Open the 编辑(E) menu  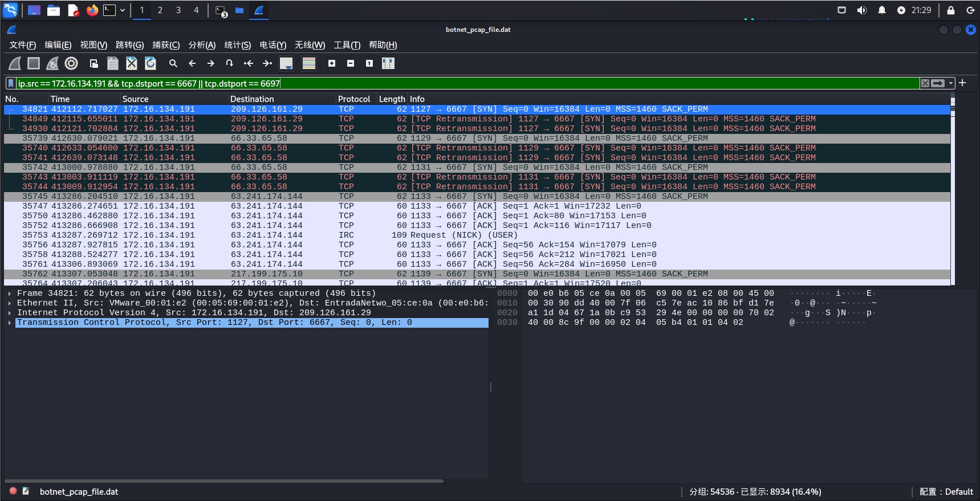tap(58, 45)
